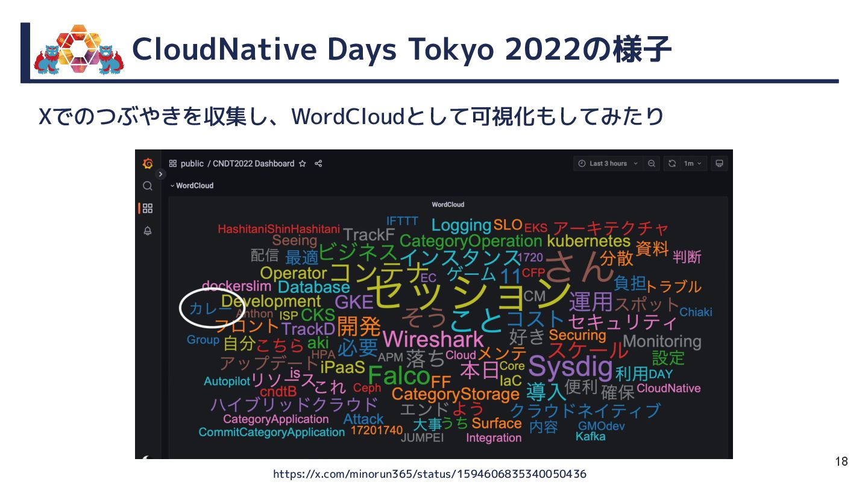This screenshot has width=868, height=488.
Task: Open the search icon in Grafana sidebar
Action: pos(148,186)
